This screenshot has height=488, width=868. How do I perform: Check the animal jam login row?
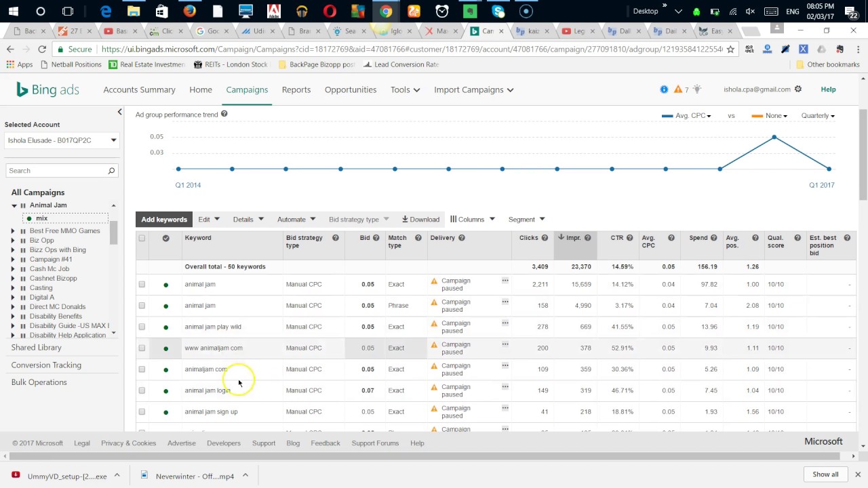142,390
